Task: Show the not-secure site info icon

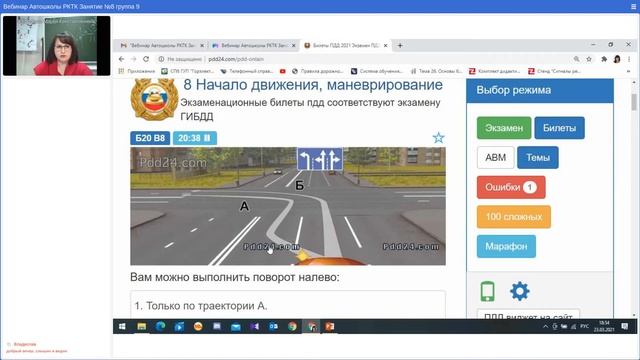Action: [161, 59]
